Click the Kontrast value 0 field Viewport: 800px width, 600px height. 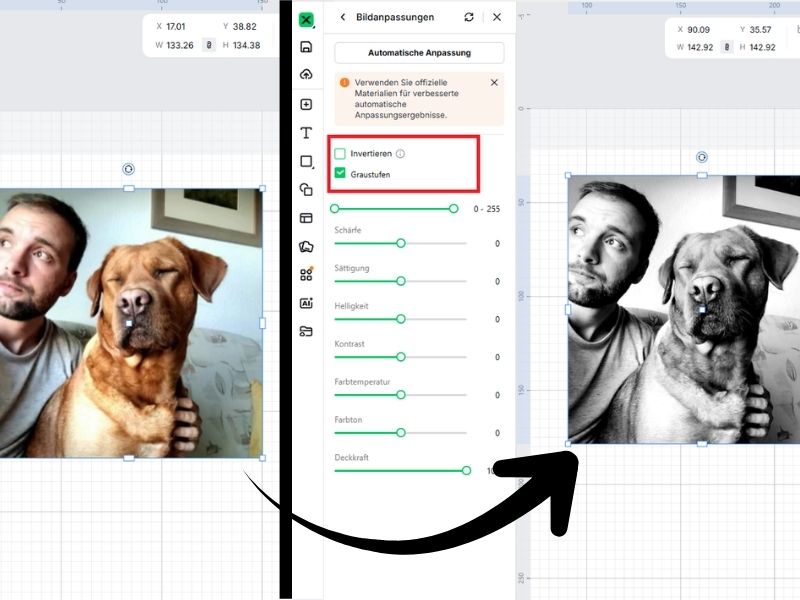[497, 357]
